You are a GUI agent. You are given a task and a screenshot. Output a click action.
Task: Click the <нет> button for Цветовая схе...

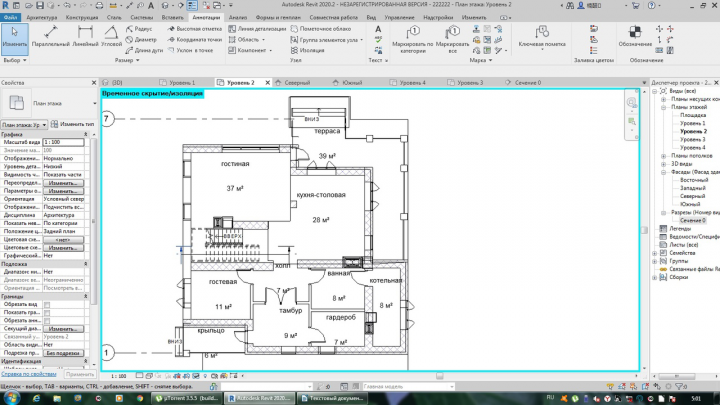[x=63, y=240]
